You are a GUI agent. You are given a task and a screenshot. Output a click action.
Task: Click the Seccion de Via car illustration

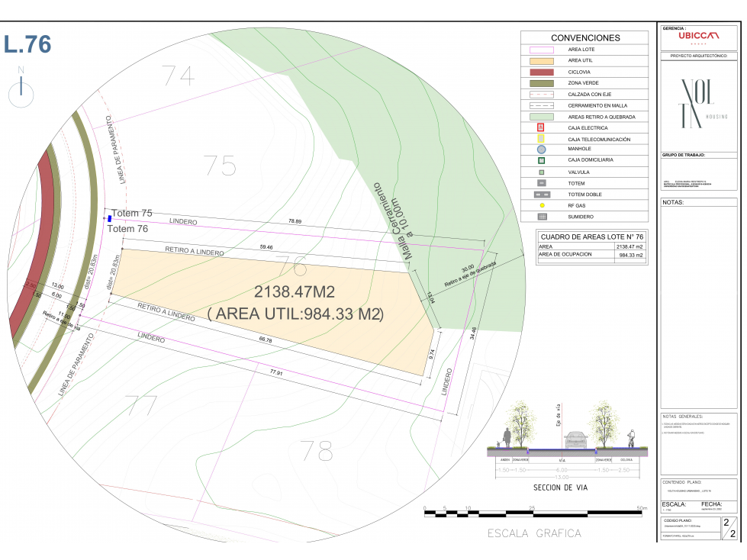tap(576, 439)
